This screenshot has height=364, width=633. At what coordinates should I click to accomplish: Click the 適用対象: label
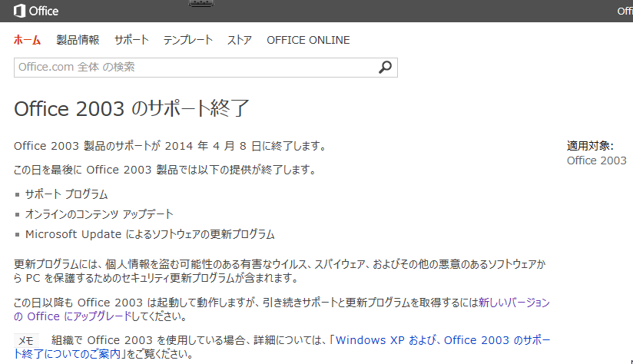coord(590,146)
